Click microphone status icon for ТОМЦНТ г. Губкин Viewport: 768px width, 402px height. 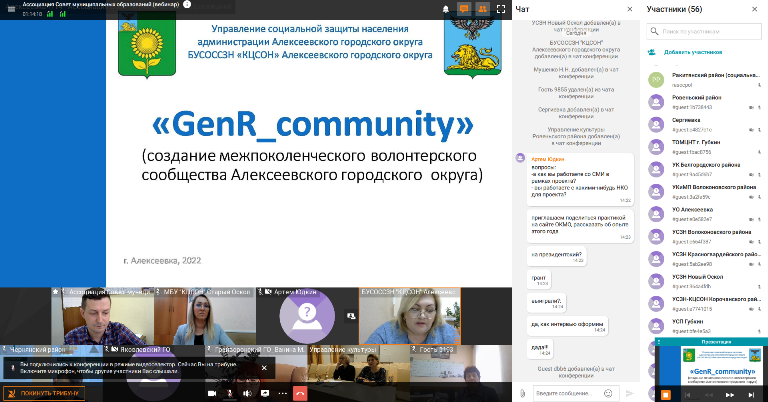pos(760,152)
